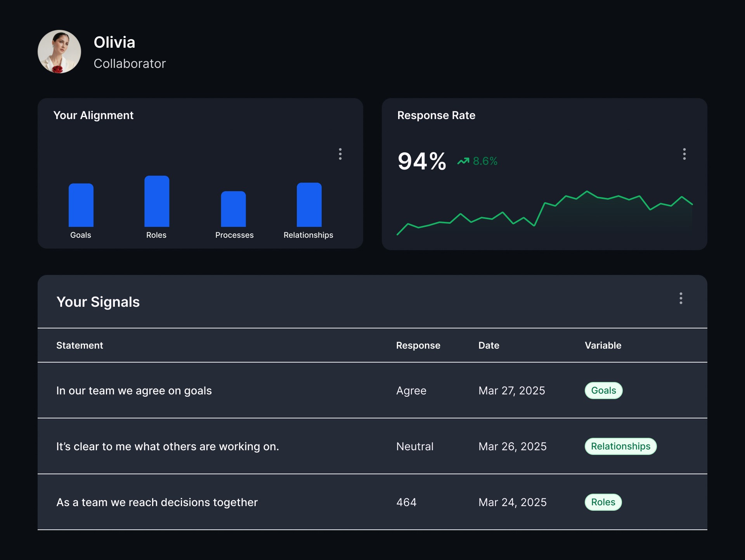Click the Roles variable tag
This screenshot has height=560, width=745.
(x=603, y=502)
